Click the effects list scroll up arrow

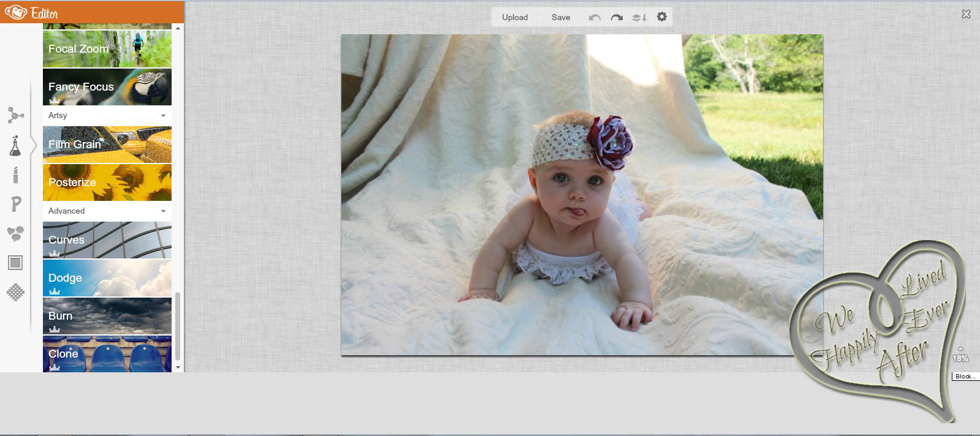(x=178, y=28)
